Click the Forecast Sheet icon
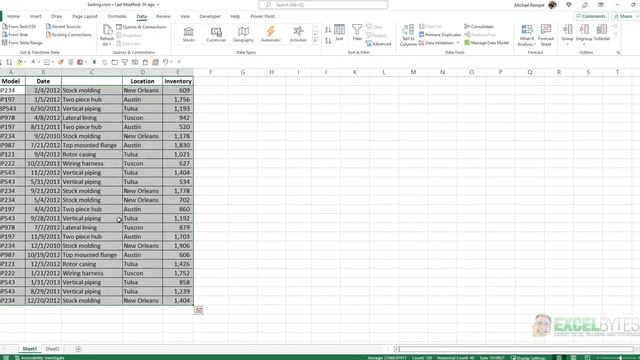This screenshot has width=640, height=360. point(546,30)
